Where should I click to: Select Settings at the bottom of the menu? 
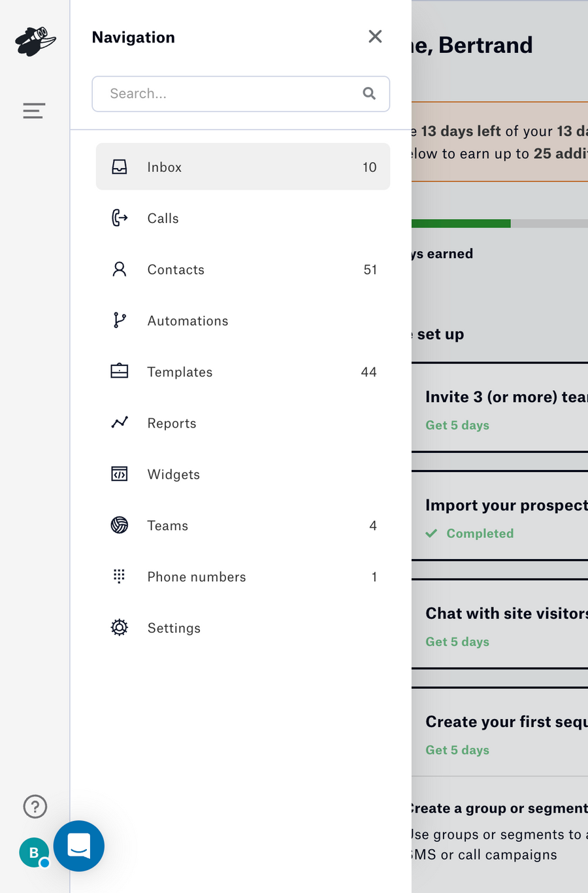174,628
